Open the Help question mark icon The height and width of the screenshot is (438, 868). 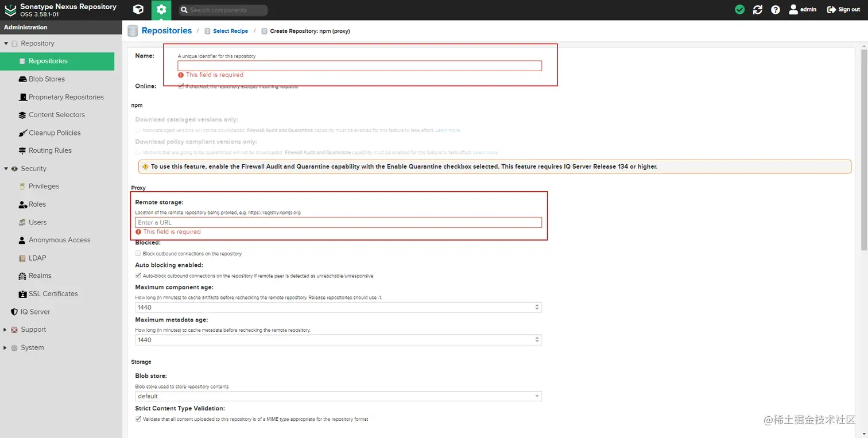pos(776,10)
